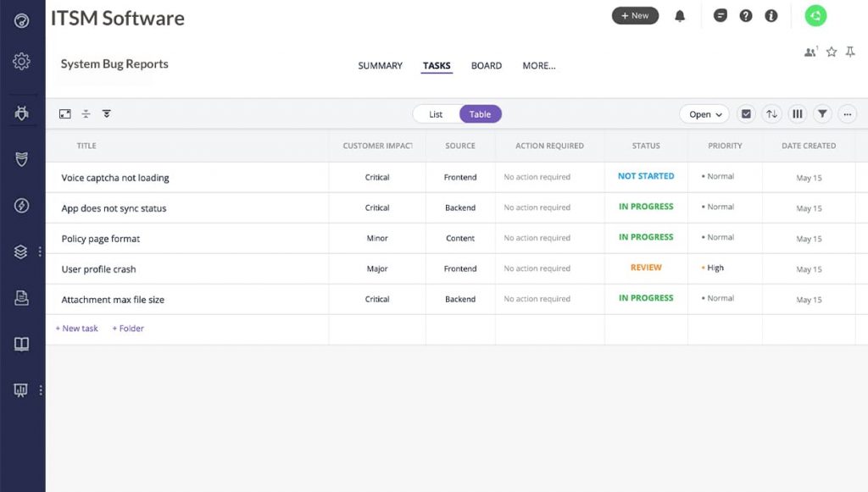Viewport: 868px width, 492px height.
Task: Click the expand all rows icon
Action: [107, 113]
